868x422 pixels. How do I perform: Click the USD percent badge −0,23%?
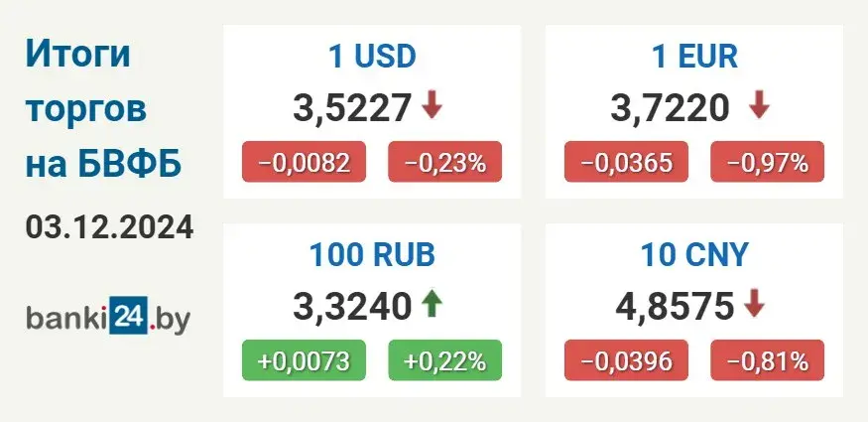click(x=444, y=163)
